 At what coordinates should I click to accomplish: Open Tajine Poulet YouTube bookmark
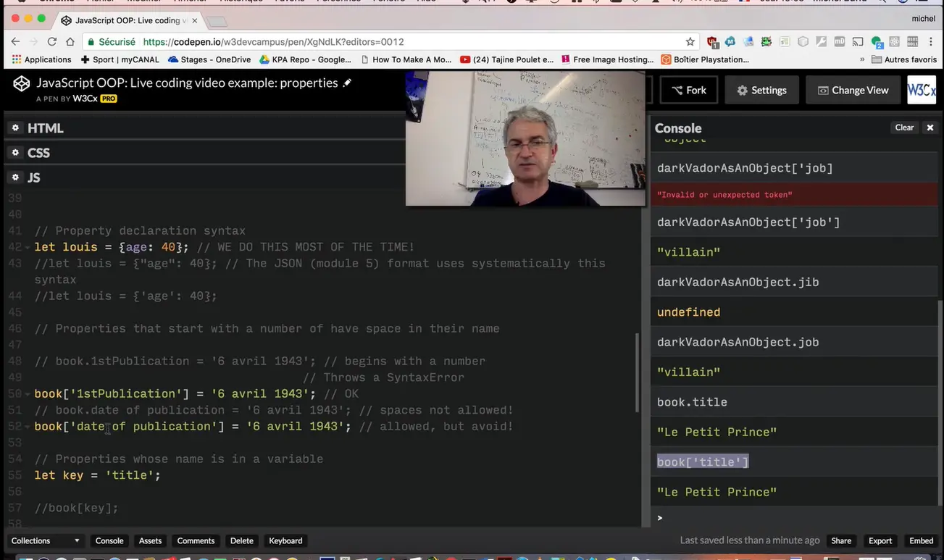point(507,60)
